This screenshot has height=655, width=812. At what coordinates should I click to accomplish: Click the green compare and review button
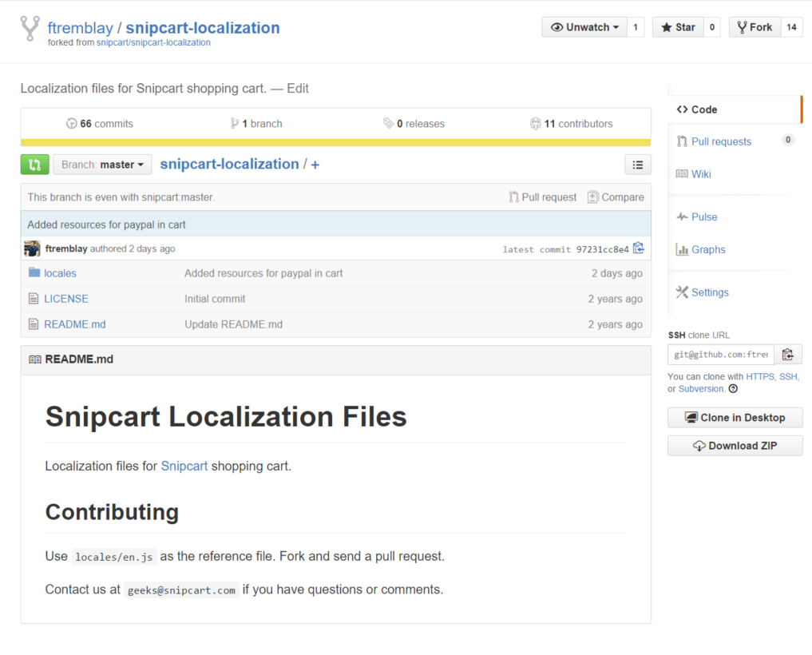[x=34, y=165]
